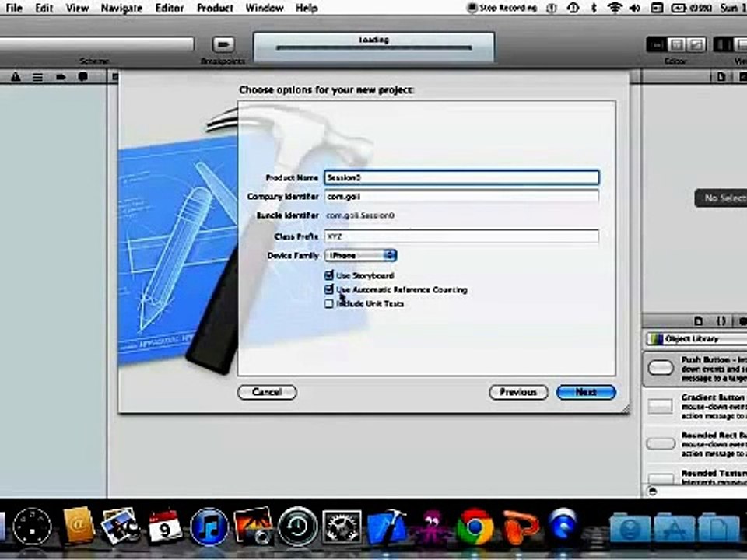Open the Issue navigator warning icon
This screenshot has height=560, width=747.
pos(16,77)
